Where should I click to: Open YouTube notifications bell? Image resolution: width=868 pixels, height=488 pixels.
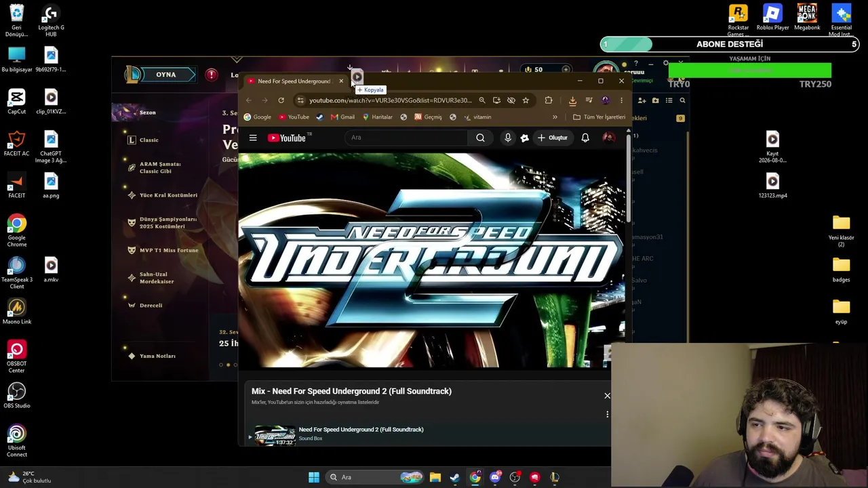point(585,138)
